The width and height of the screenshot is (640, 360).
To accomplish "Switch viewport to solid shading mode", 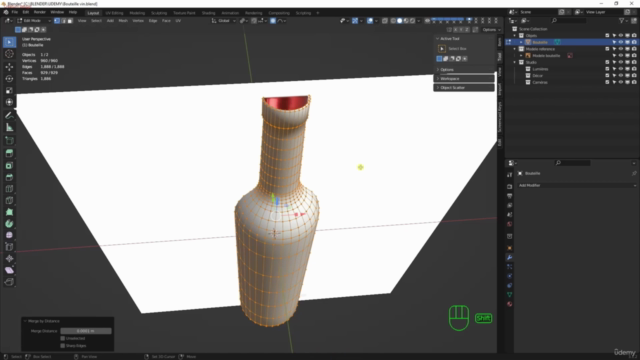I will [399, 20].
